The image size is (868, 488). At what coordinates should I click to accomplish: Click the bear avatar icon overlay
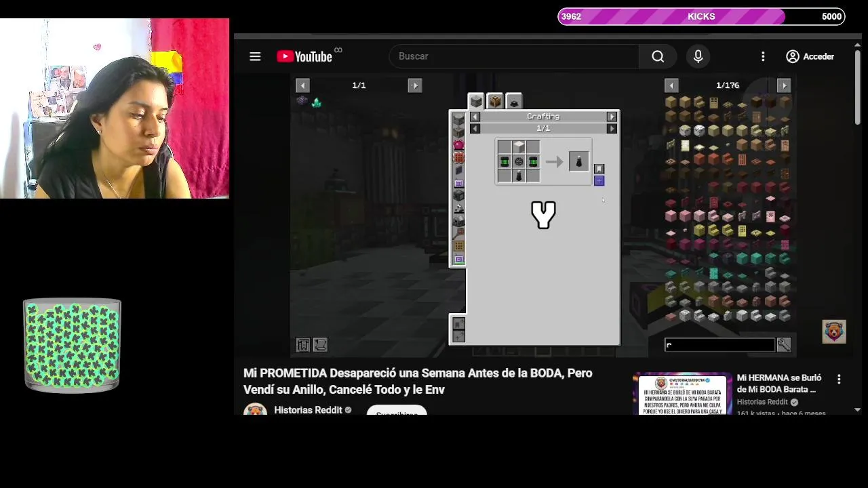pos(834,331)
